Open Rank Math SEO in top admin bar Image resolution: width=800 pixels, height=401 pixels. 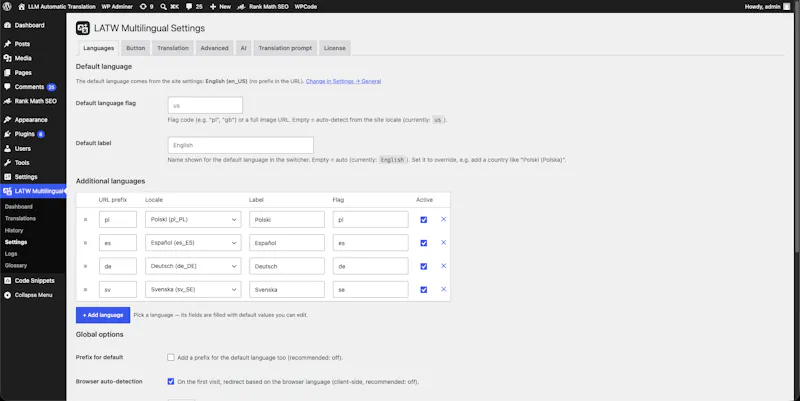[x=264, y=7]
